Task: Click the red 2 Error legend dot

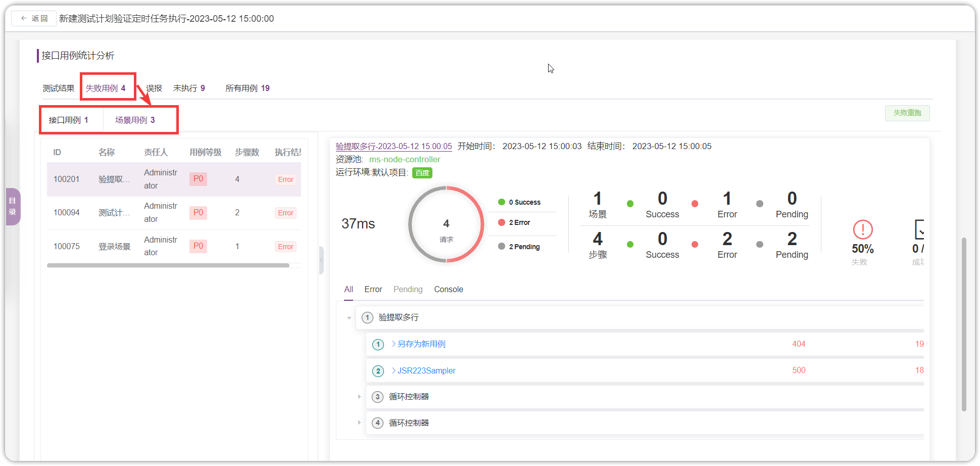Action: (502, 222)
